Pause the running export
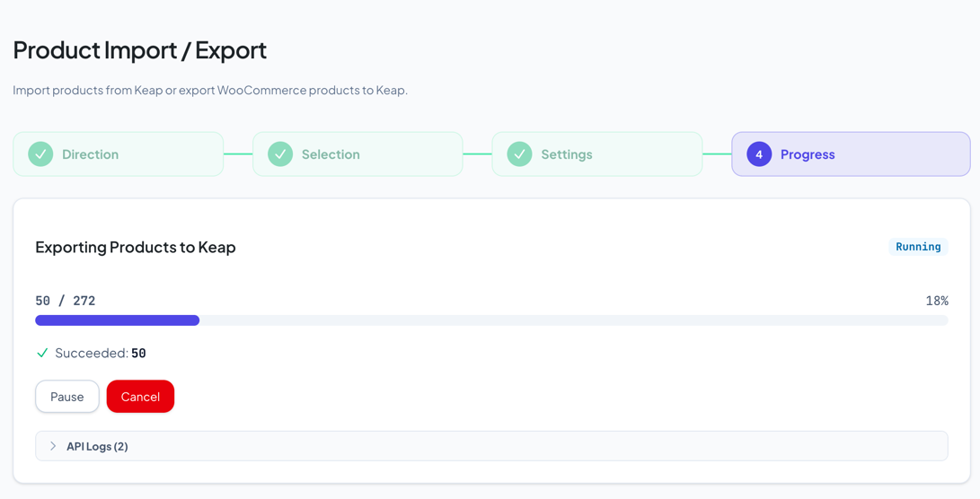This screenshot has width=980, height=499. (x=67, y=397)
